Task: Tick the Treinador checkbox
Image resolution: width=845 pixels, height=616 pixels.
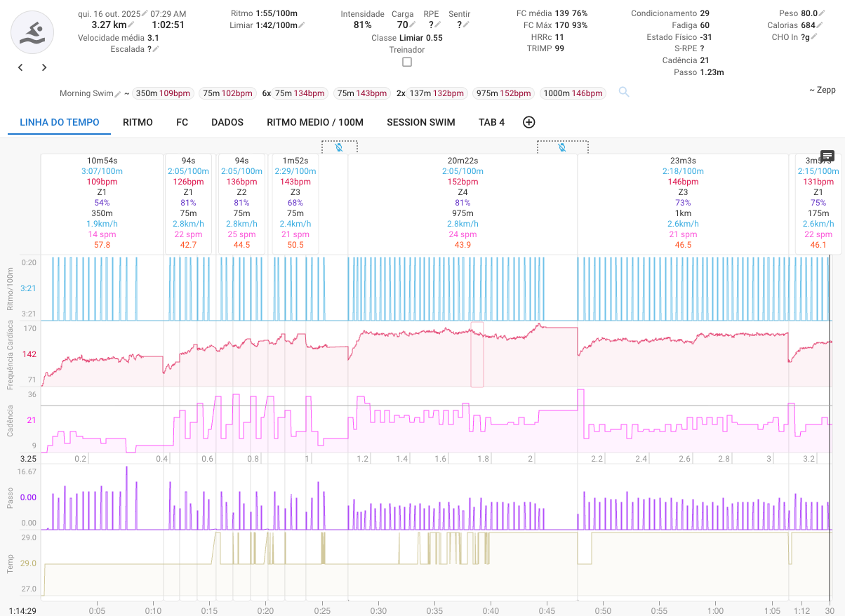Action: pyautogui.click(x=407, y=62)
